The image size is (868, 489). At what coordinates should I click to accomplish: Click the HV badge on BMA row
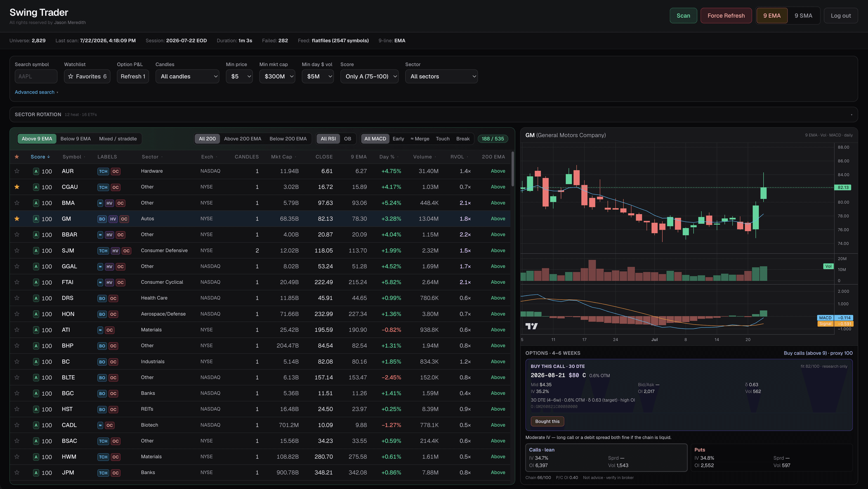109,203
